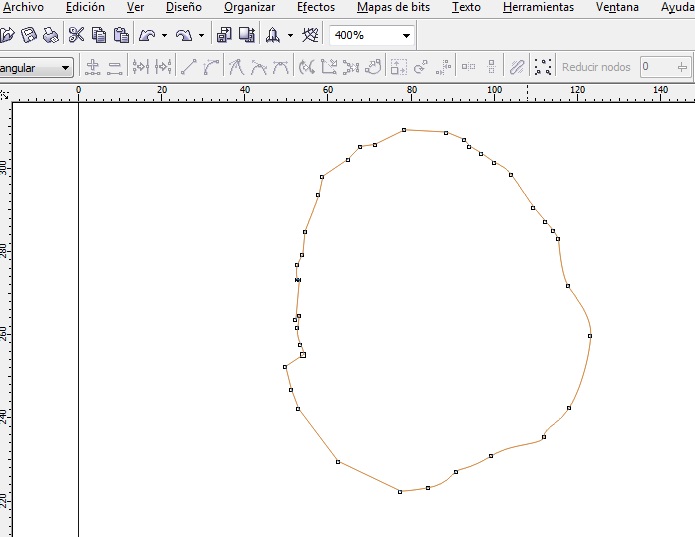Click the ruler origin corner icon

[4, 94]
